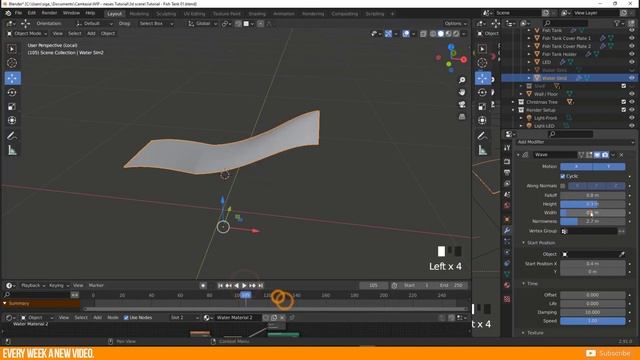Toggle X-ray icon in viewport header

click(x=423, y=33)
